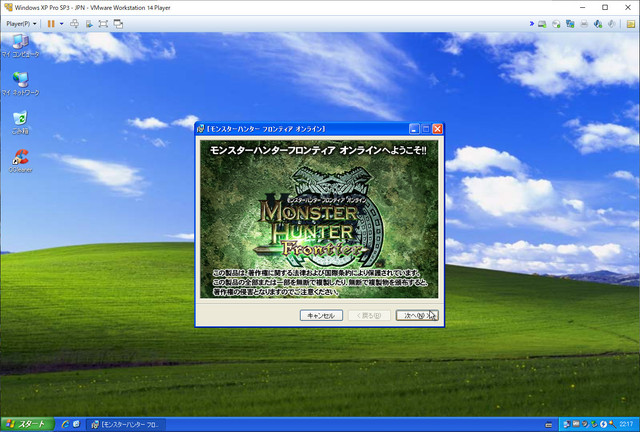Open the Player(P) menu
This screenshot has width=640, height=432.
(x=21, y=24)
